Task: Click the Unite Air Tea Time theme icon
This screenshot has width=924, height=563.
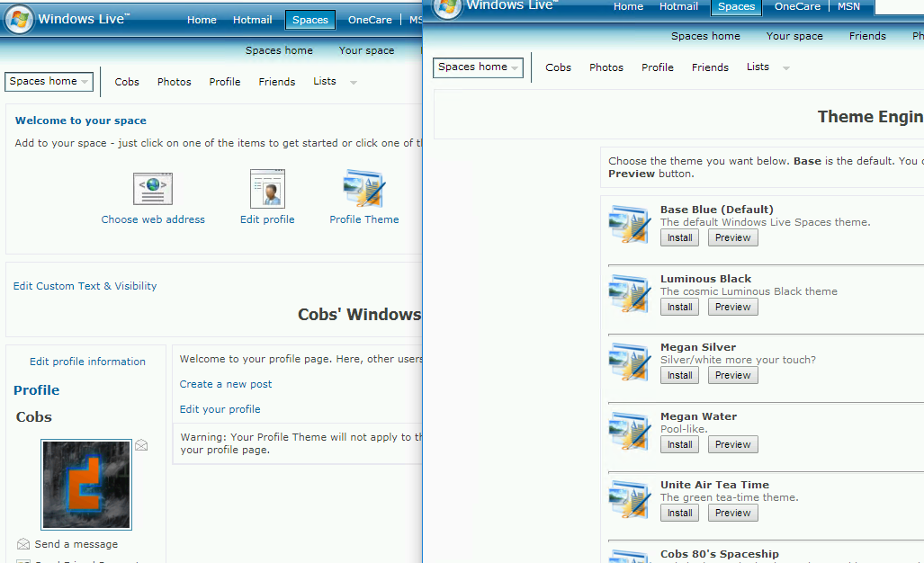Action: [630, 499]
